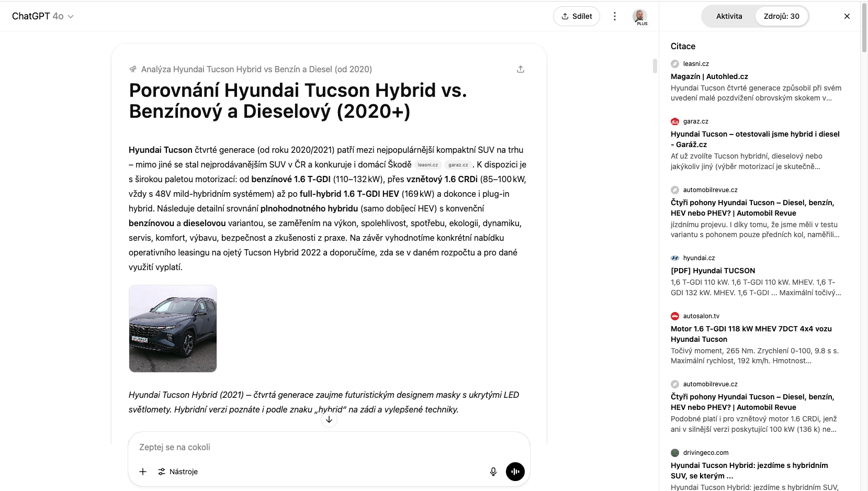Click 'Analýza Hyundai Tucson Hybrid vs Benzín a Diesel' title text
This screenshot has height=491, width=868.
click(x=256, y=69)
